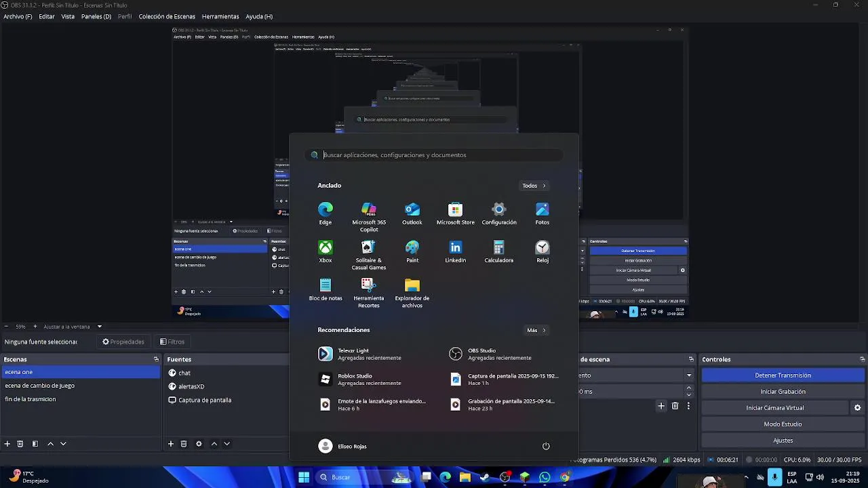Open the Colección de Escenas menu
Viewport: 868px width, 488px height.
(167, 16)
